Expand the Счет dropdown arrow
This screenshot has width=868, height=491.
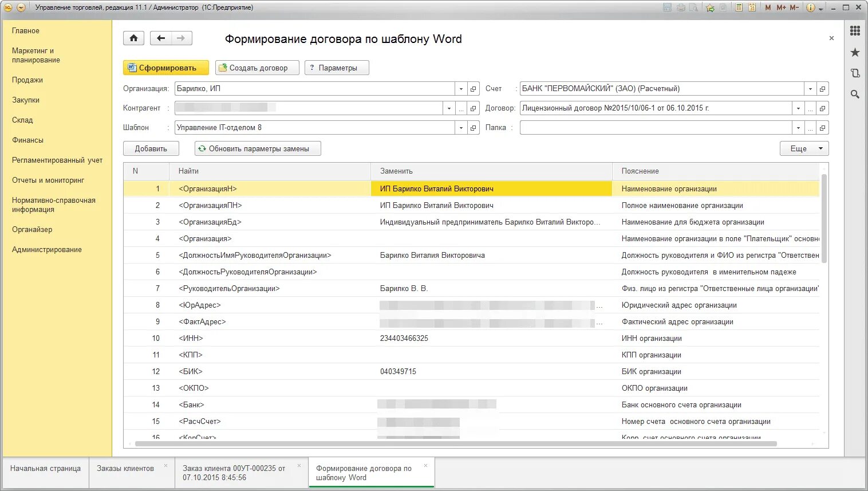click(810, 89)
